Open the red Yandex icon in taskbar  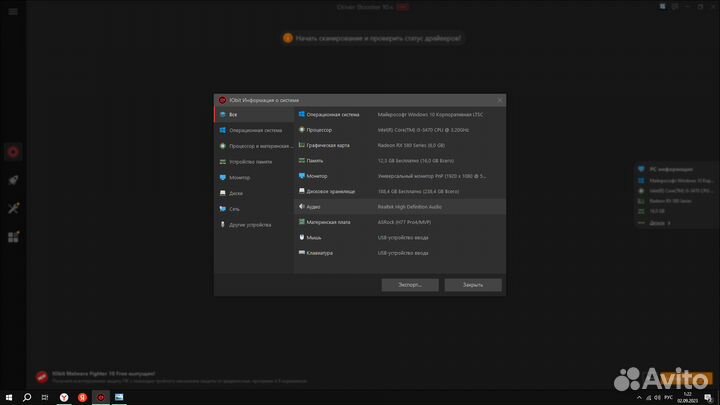(82, 397)
